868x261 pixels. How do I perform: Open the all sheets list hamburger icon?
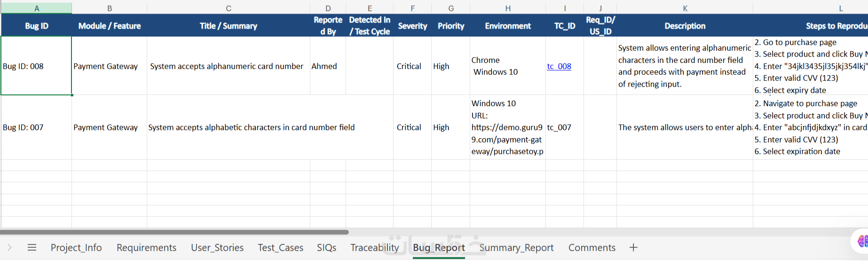point(32,247)
